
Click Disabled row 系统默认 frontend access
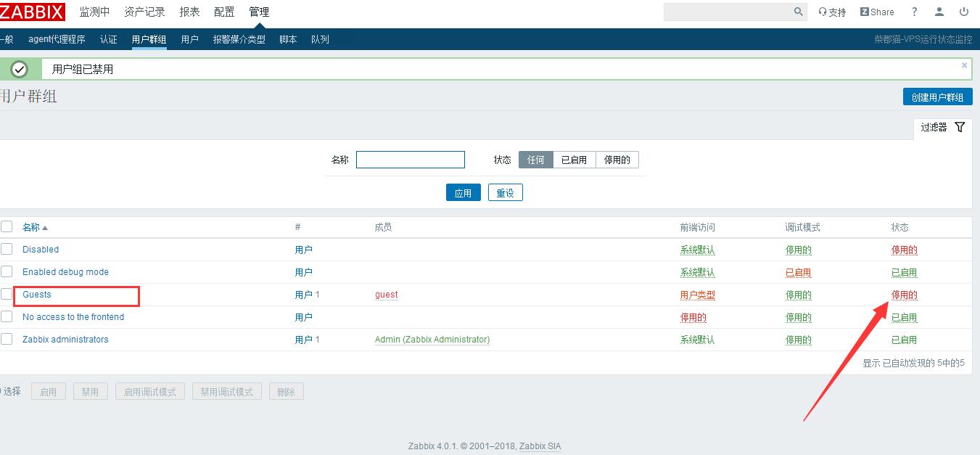click(698, 250)
